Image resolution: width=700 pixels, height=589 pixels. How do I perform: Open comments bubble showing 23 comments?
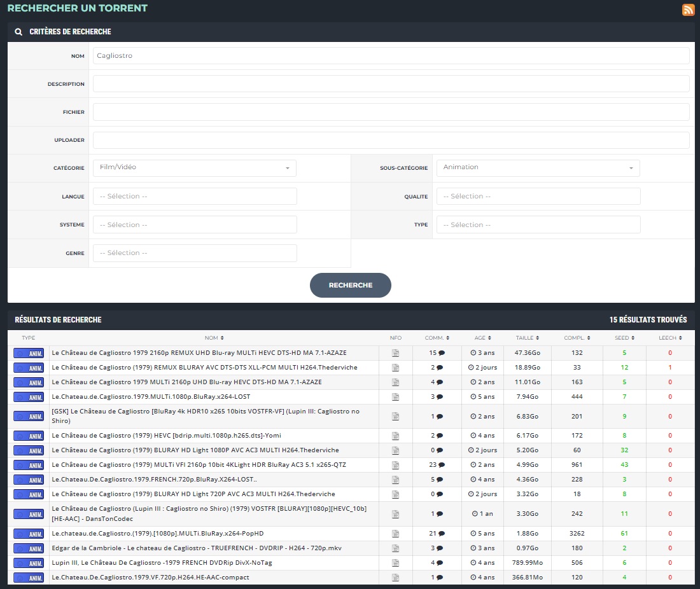click(442, 465)
